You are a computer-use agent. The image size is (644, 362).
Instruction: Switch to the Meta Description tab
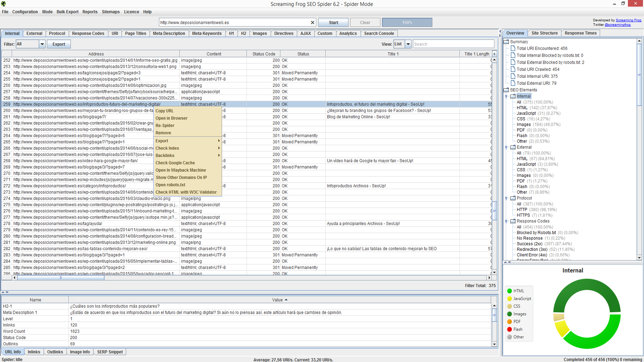click(169, 34)
